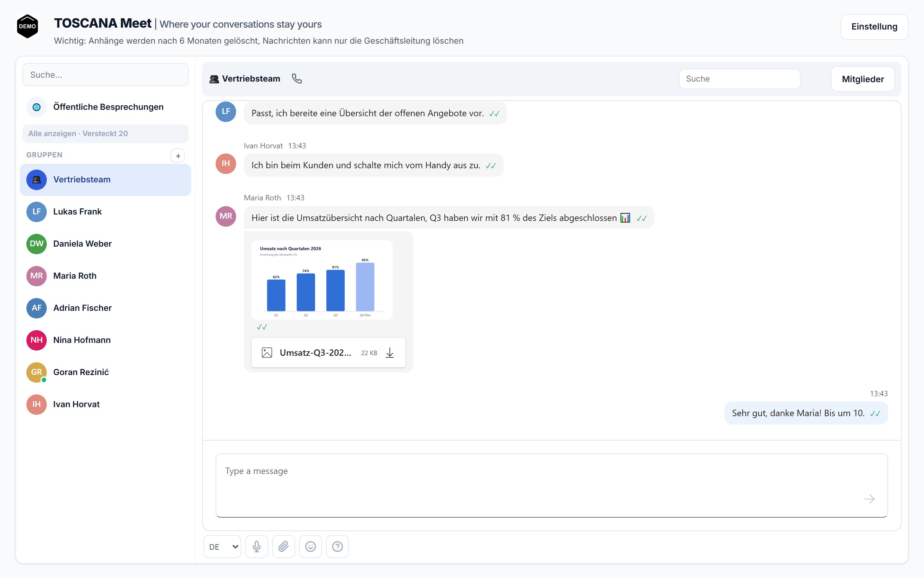Viewport: 924px width, 578px height.
Task: Open chat with Maria Roth in sidebar
Action: pos(105,276)
